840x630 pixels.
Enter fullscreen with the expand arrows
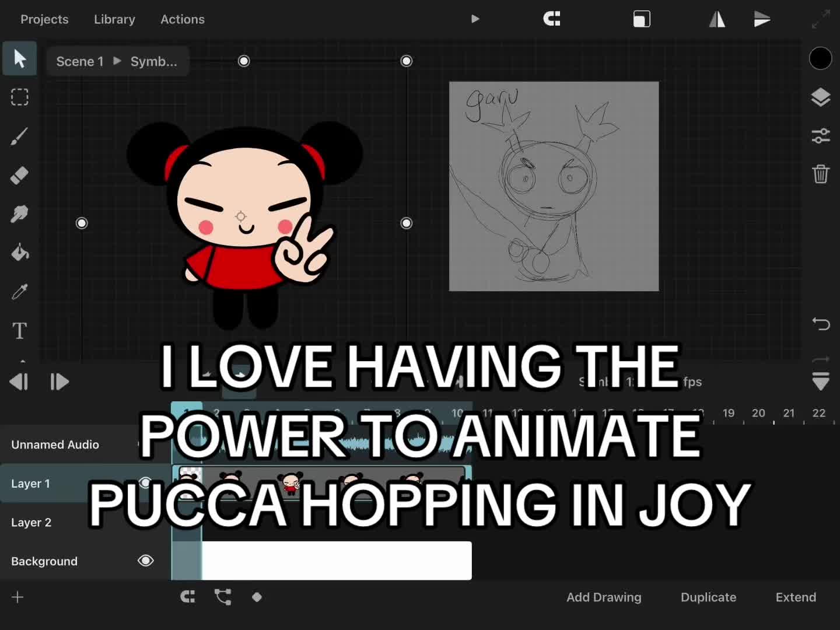821,19
